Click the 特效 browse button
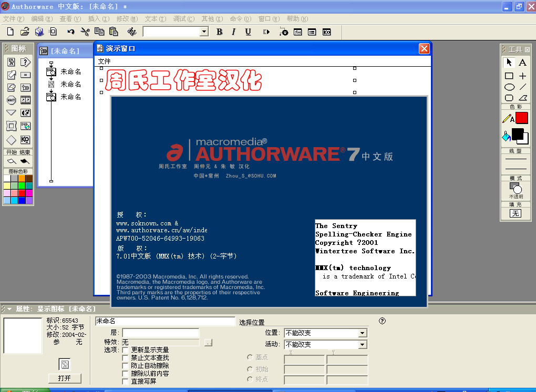Viewport: 536px width, 392px height. click(x=208, y=343)
